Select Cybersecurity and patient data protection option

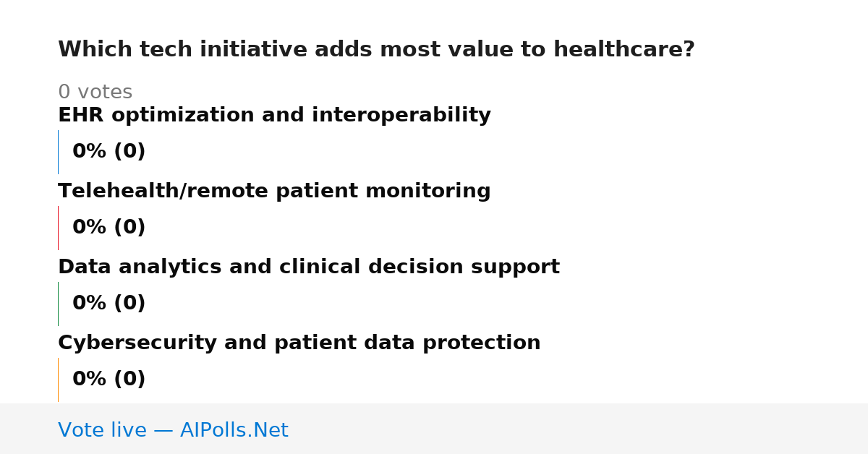(x=299, y=343)
